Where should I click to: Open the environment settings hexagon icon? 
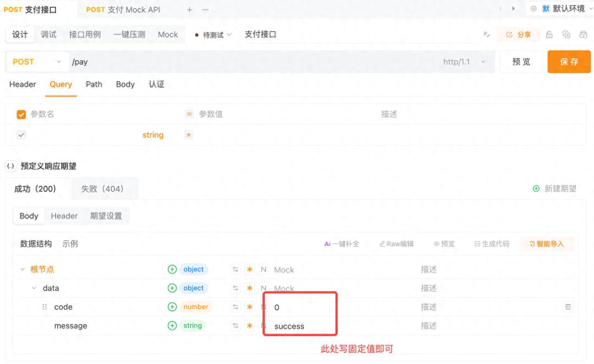[534, 9]
